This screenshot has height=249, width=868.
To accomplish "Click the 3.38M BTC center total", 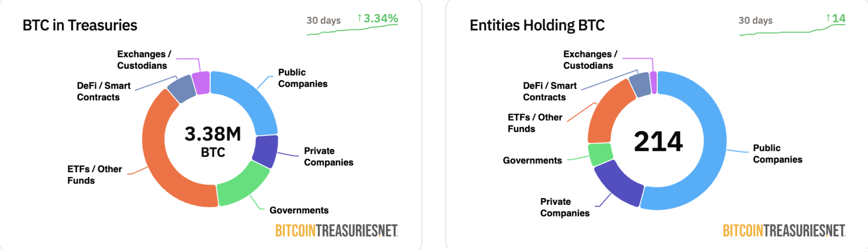I will pos(213,141).
